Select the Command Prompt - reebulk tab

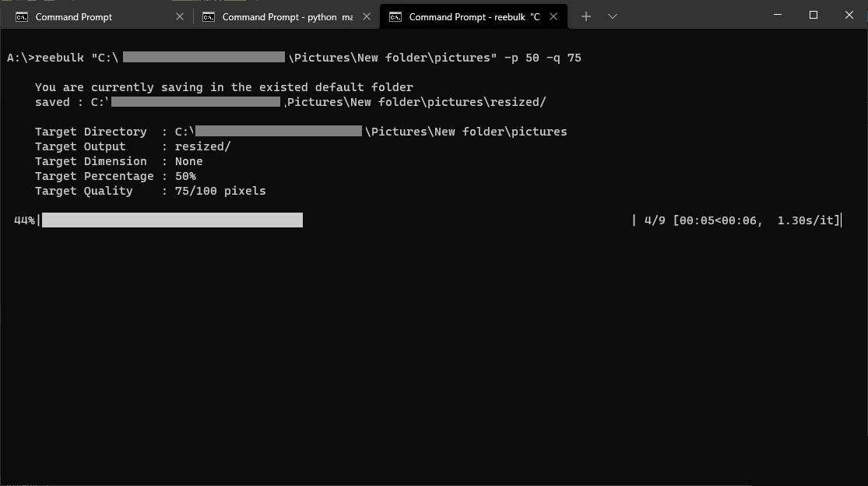pos(473,16)
